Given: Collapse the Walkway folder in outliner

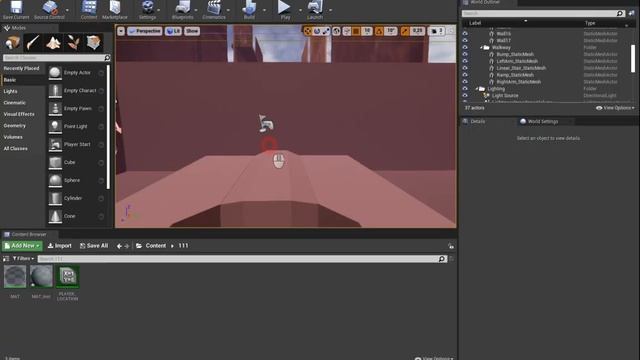Looking at the screenshot, I should coord(481,48).
